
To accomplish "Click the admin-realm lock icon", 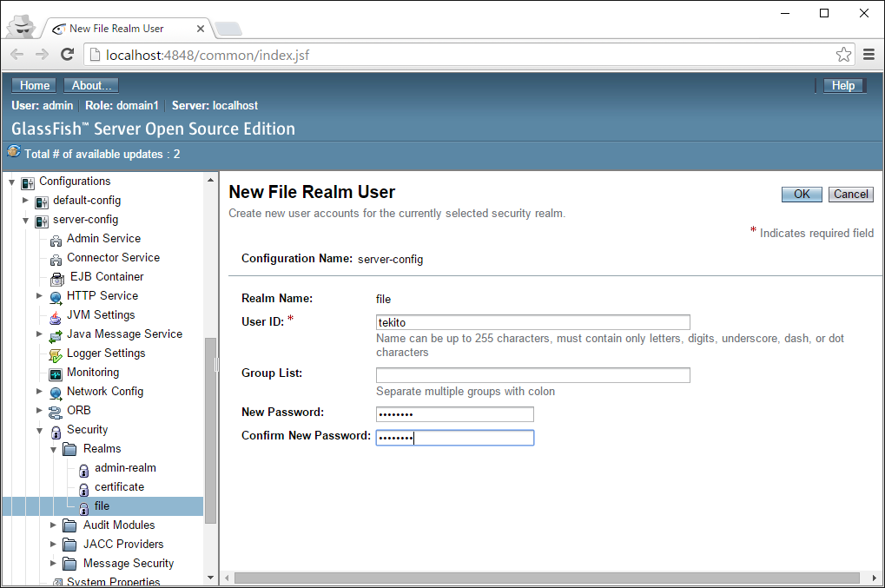I will point(83,470).
